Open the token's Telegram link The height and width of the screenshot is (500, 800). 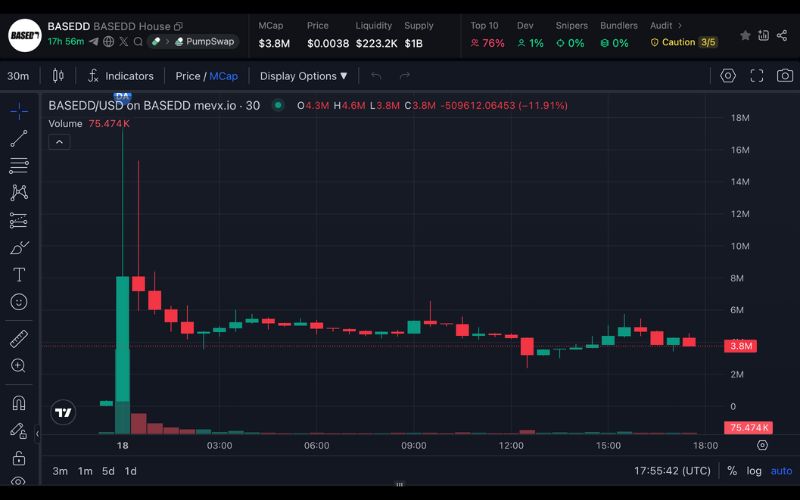click(94, 42)
